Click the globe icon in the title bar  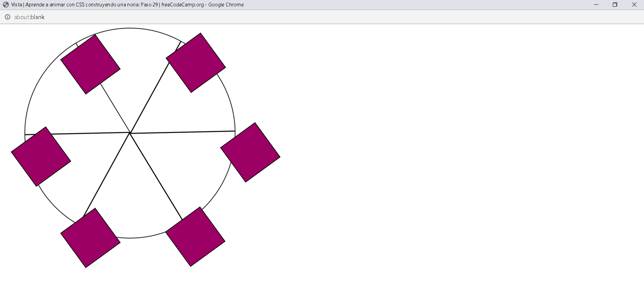(x=6, y=5)
